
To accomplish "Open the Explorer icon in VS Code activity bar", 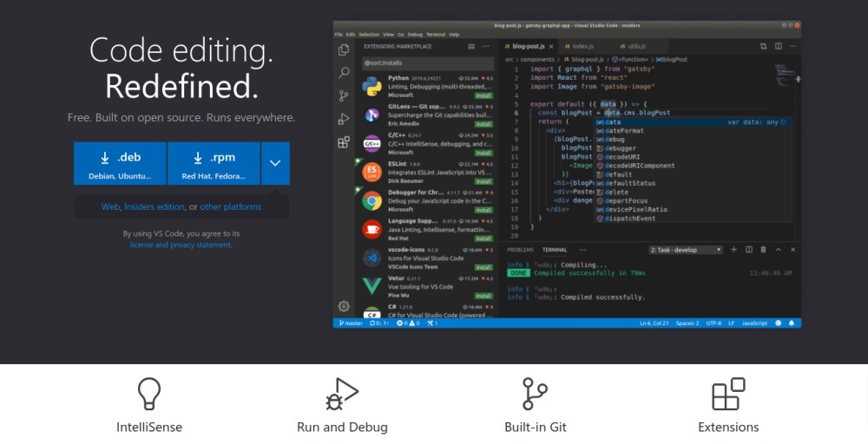I will pyautogui.click(x=344, y=49).
